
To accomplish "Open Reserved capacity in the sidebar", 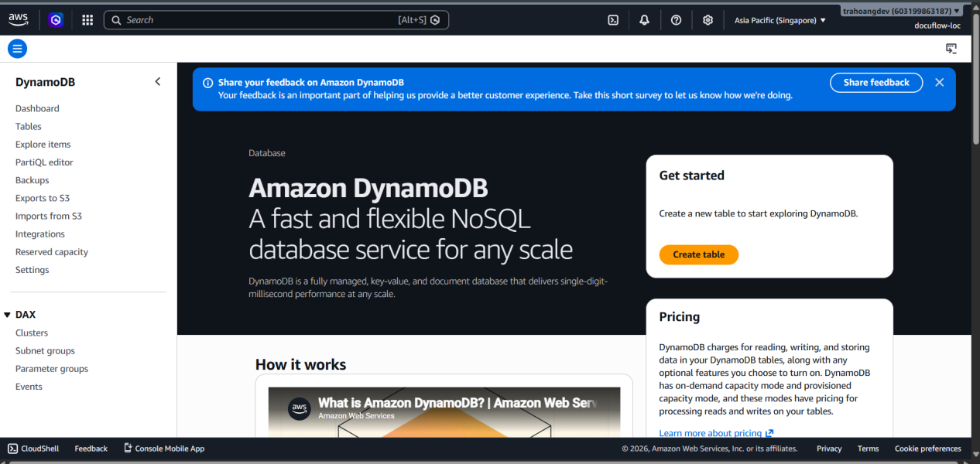I will [52, 252].
